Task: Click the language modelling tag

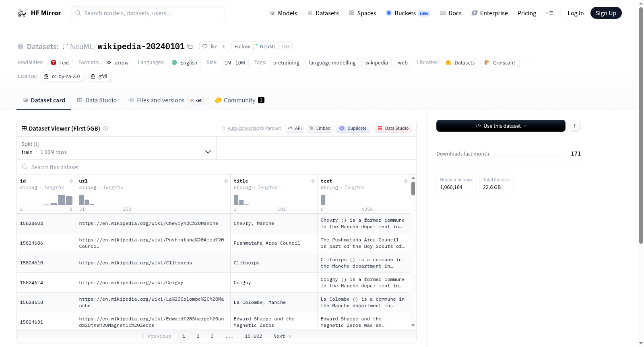Action: point(332,62)
